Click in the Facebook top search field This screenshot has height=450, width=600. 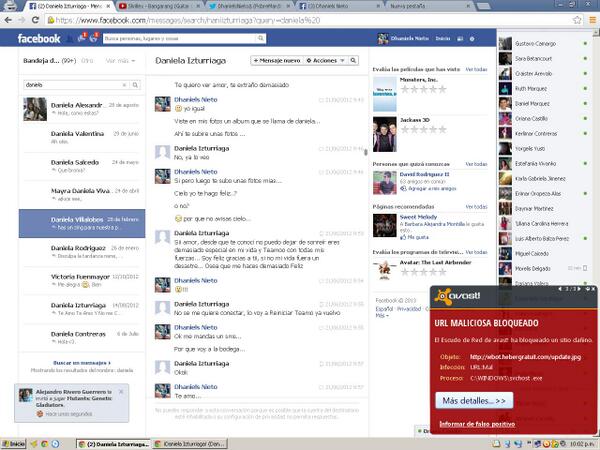click(179, 38)
